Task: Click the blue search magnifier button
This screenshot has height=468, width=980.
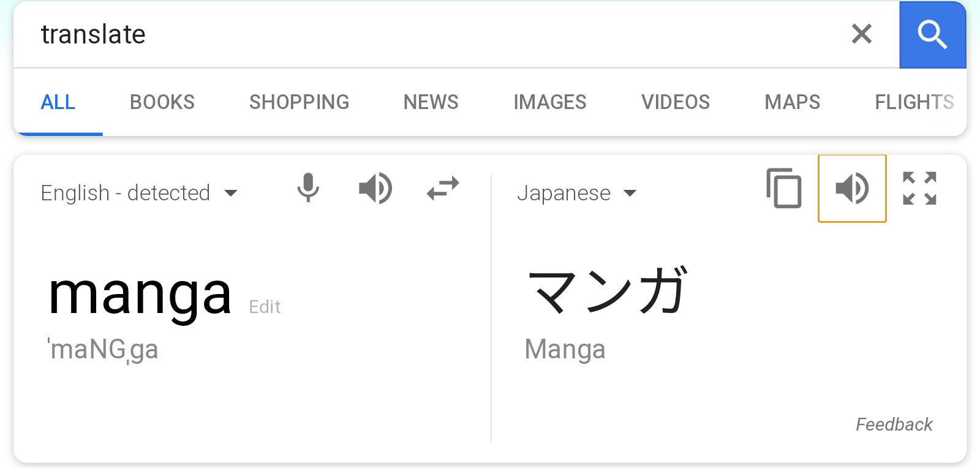Action: [x=932, y=34]
